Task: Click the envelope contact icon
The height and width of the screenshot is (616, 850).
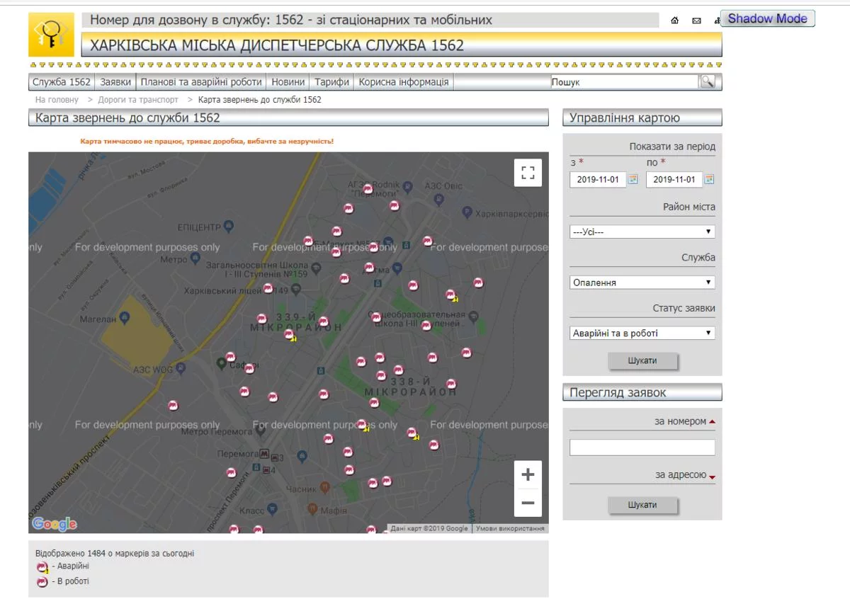Action: point(696,21)
